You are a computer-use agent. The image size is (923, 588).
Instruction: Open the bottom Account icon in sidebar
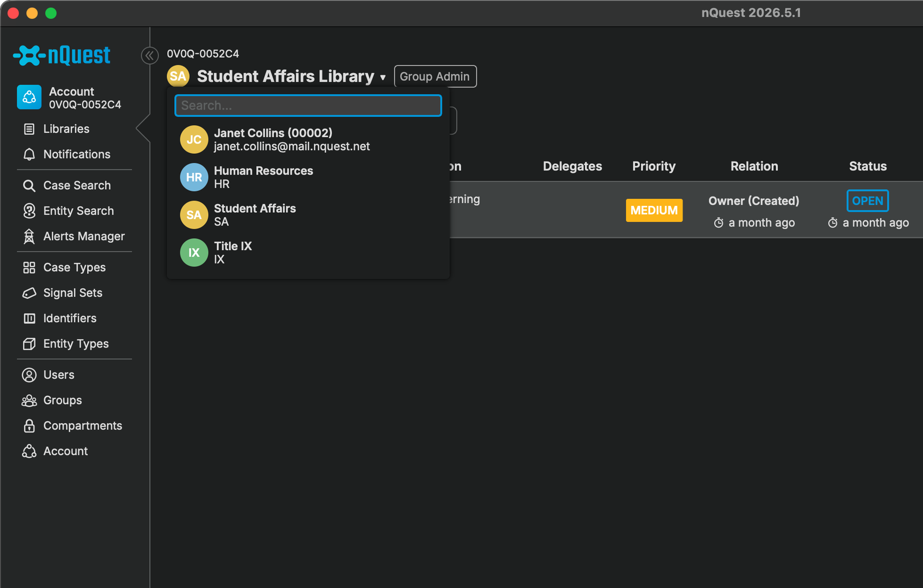click(29, 451)
